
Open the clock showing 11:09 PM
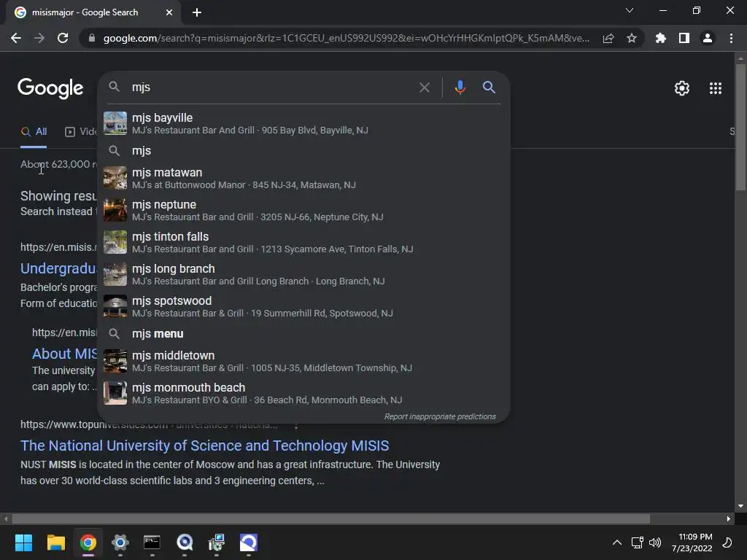[x=692, y=542]
